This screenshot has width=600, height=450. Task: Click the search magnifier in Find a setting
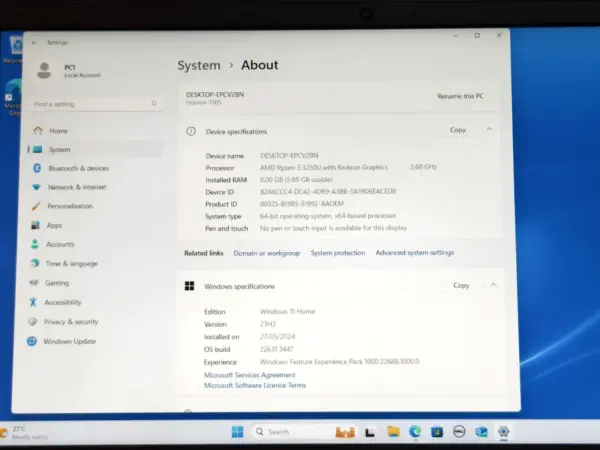(154, 104)
